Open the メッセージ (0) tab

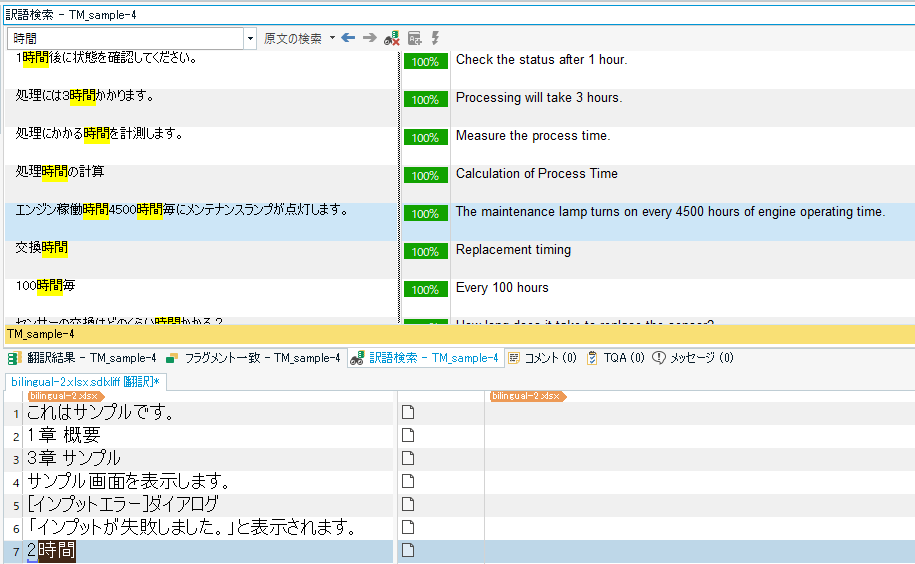[692, 357]
